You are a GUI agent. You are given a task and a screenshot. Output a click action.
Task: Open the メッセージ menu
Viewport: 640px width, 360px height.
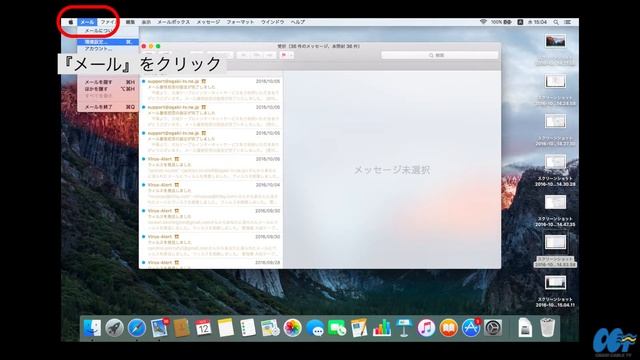(x=208, y=22)
